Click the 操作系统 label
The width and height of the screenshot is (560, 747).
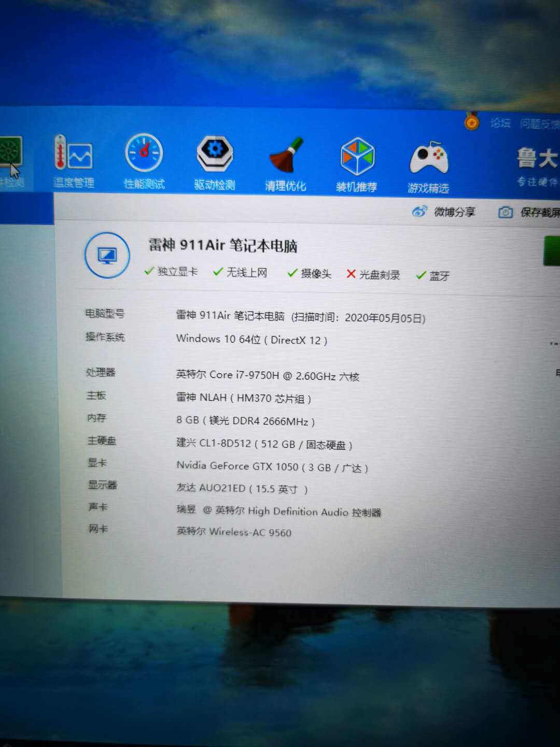(x=105, y=337)
